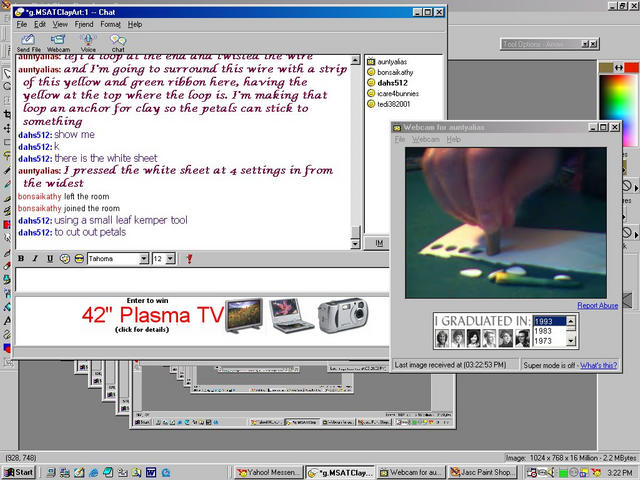This screenshot has width=640, height=480.
Task: Click the Yahoo Messenger tray icon
Action: (596, 473)
